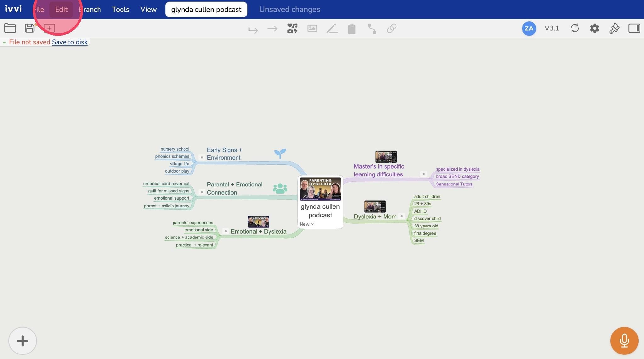Image resolution: width=644 pixels, height=359 pixels.
Task: Open the View menu
Action: click(149, 9)
